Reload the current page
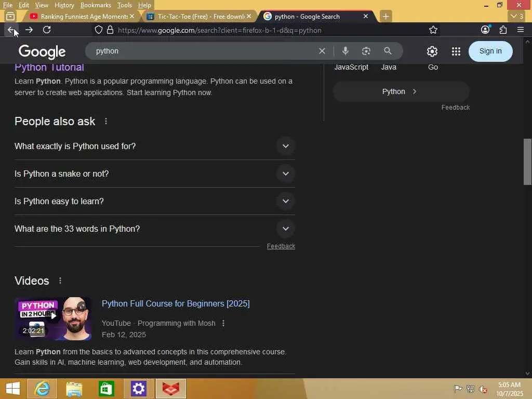The height and width of the screenshot is (399, 532). tap(47, 30)
